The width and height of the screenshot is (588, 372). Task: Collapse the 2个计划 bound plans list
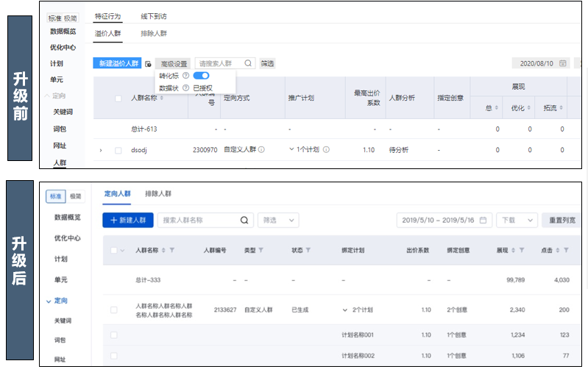tap(345, 310)
